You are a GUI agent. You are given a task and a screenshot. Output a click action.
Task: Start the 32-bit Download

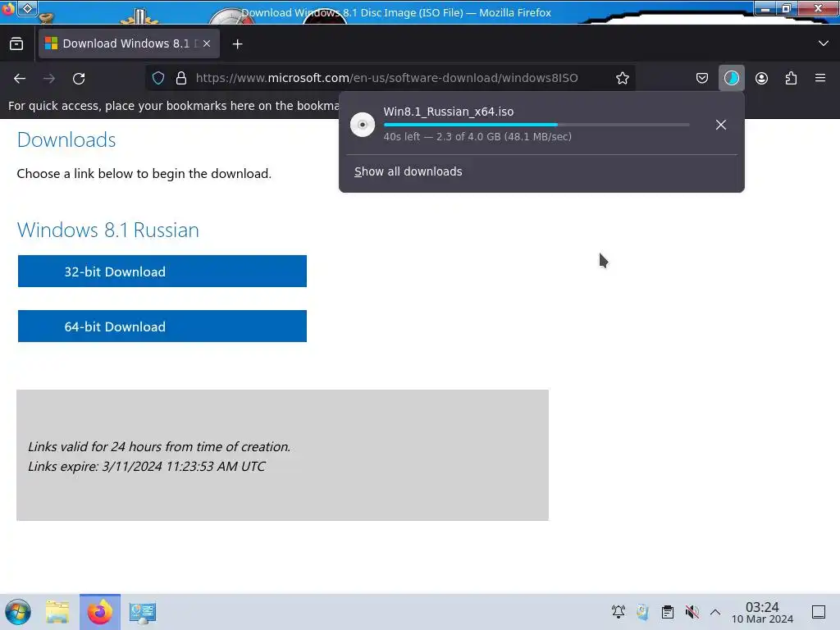pos(162,271)
